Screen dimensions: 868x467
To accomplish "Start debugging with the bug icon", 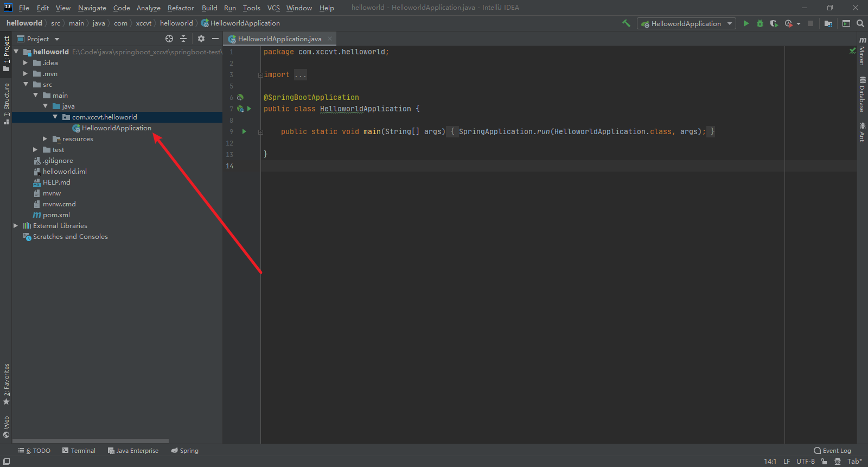I will point(760,23).
